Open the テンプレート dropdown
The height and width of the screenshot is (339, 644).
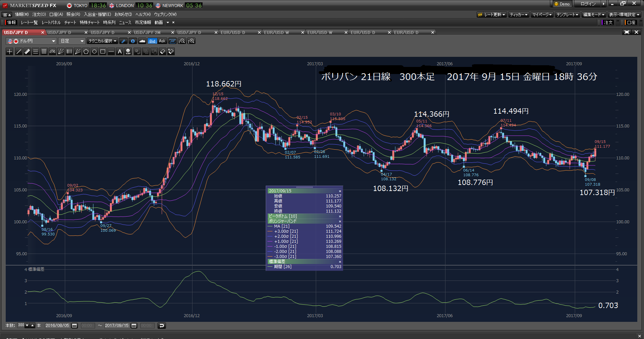click(567, 15)
